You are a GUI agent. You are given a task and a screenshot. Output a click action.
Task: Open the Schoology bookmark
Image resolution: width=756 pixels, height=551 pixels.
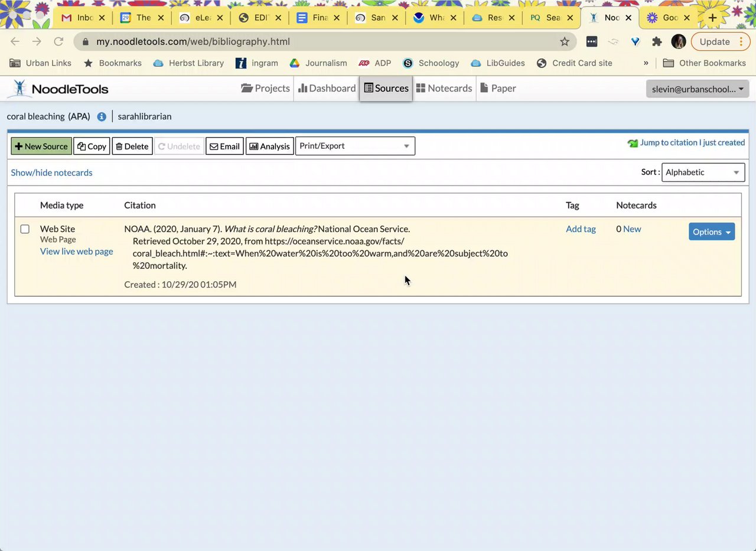coord(431,63)
